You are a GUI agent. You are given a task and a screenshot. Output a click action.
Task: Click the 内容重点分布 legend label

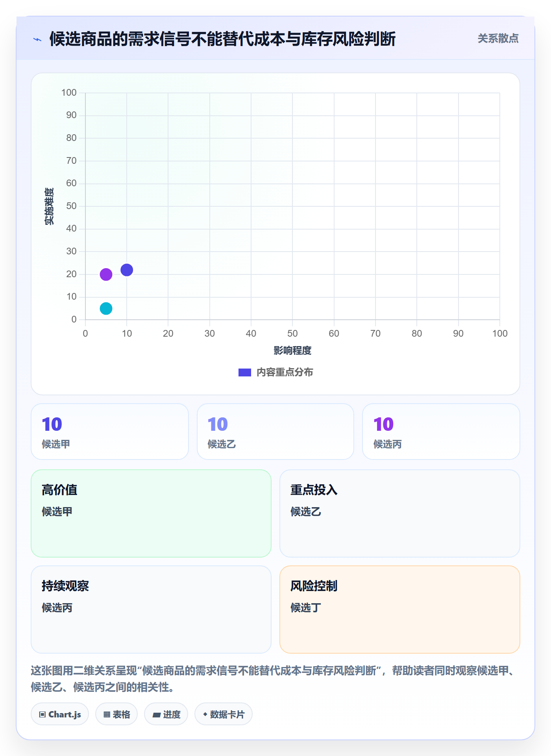click(x=285, y=372)
